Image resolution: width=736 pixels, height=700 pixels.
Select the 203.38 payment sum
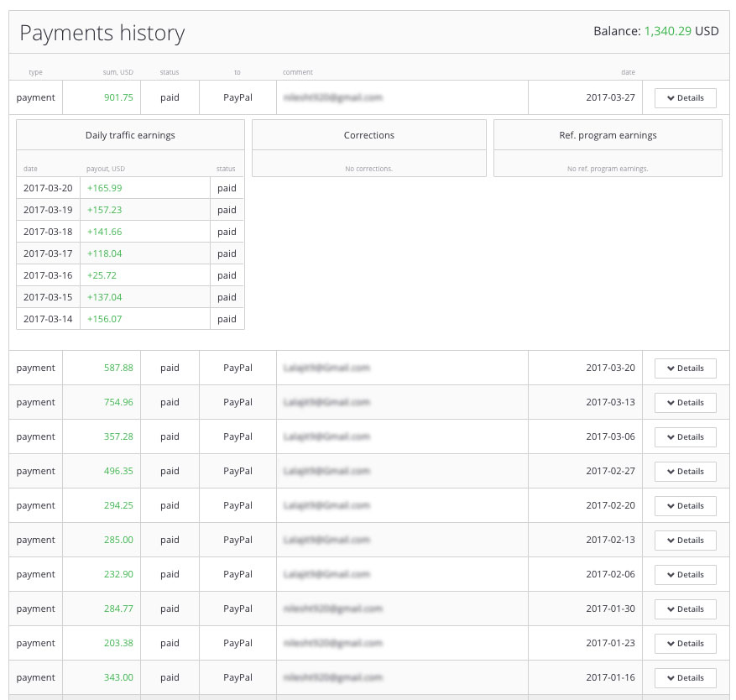point(118,643)
